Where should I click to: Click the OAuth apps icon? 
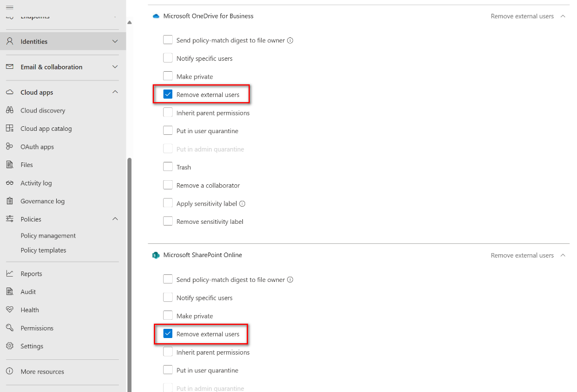tap(10, 146)
